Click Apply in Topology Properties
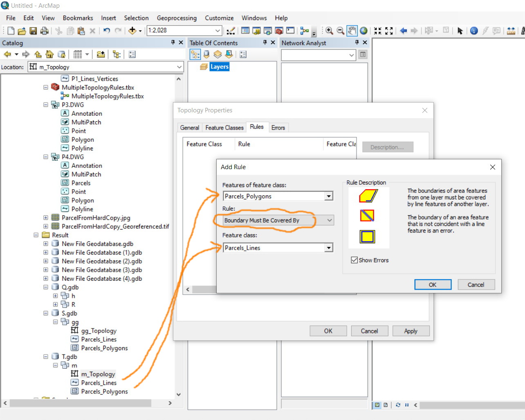The image size is (525, 420). coord(411,331)
